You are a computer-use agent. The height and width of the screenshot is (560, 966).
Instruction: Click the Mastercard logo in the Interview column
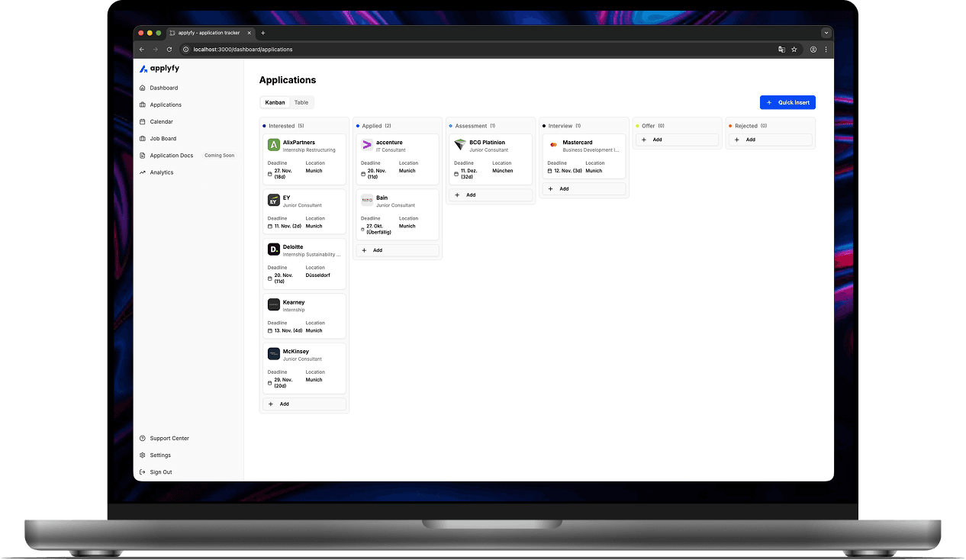tap(552, 145)
